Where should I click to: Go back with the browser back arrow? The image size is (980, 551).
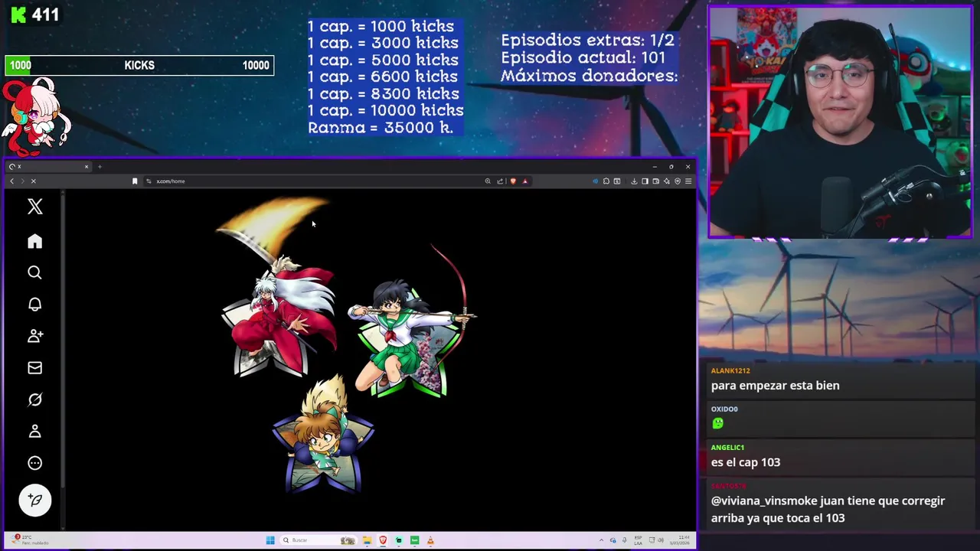11,181
